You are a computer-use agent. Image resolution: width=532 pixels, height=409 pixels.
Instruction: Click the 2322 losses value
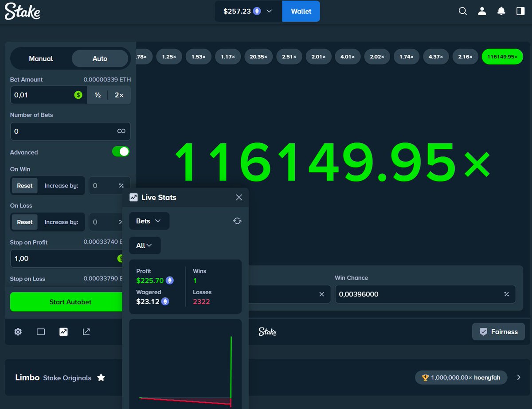pos(201,302)
